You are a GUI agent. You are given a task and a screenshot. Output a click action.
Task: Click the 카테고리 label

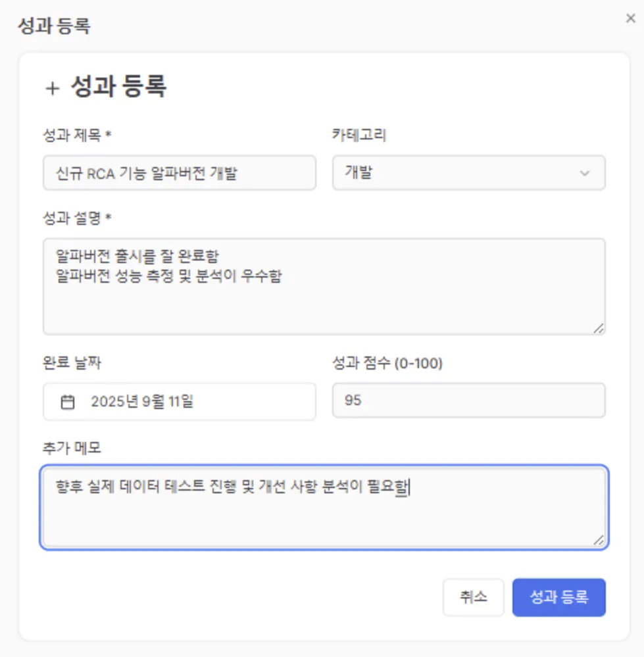(359, 135)
